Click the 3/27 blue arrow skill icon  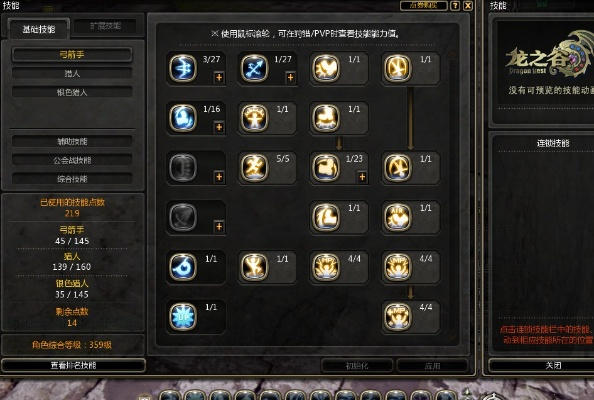point(183,68)
